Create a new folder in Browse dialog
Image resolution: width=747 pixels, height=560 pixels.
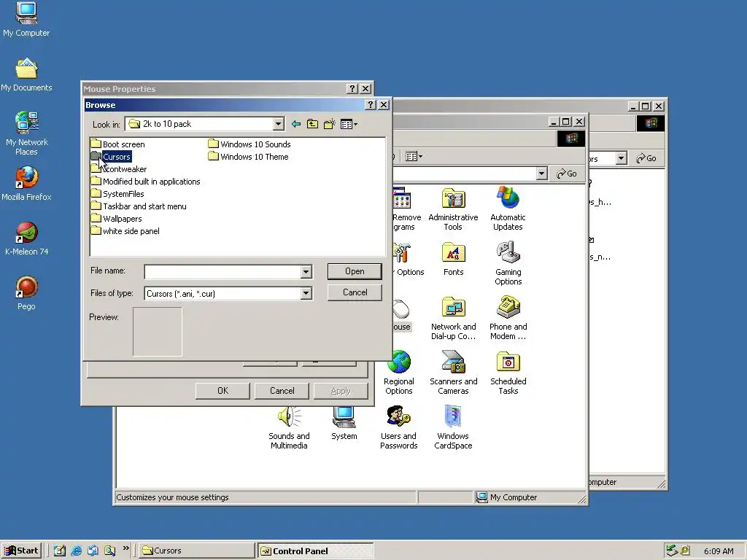click(x=329, y=124)
